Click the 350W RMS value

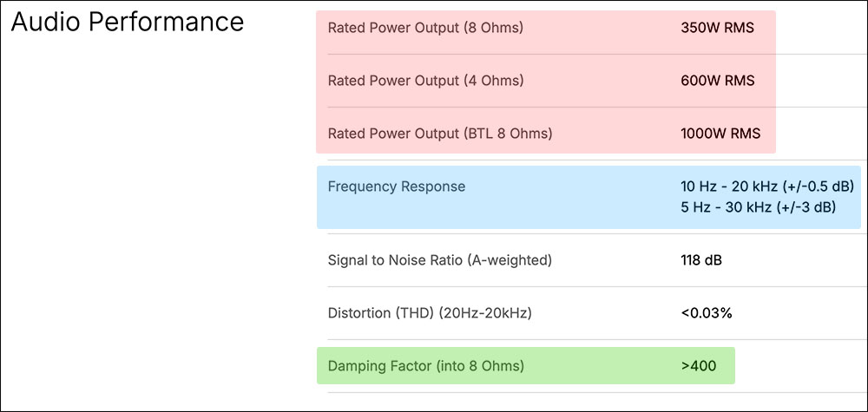[717, 28]
